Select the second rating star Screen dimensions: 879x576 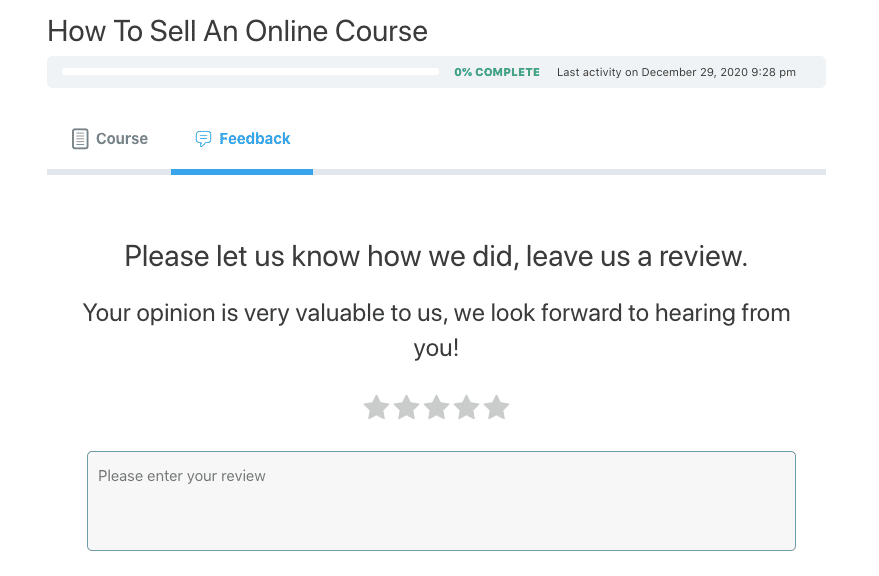pyautogui.click(x=406, y=407)
